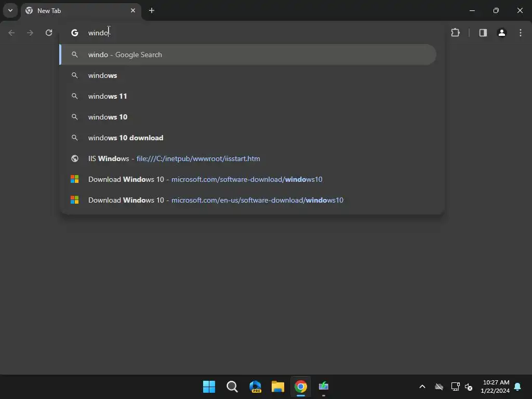Screen dimensions: 532x399
Task: Open the tab search dropdown arrow
Action: pyautogui.click(x=10, y=10)
